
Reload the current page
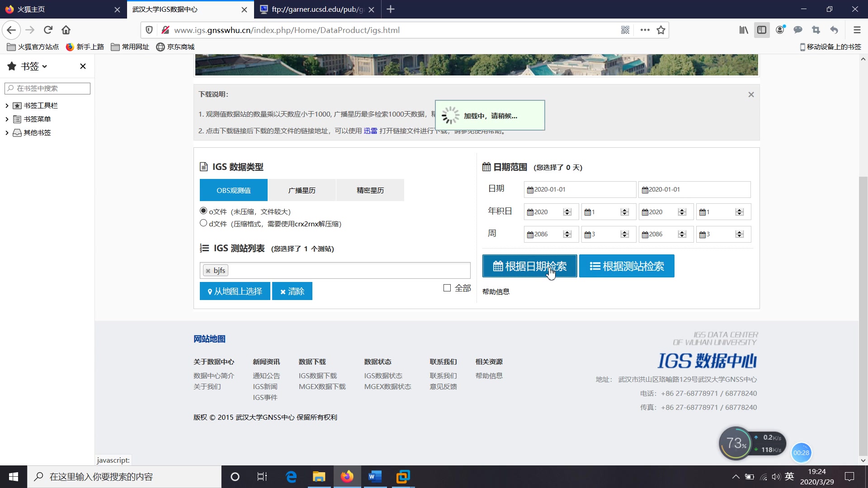(48, 30)
